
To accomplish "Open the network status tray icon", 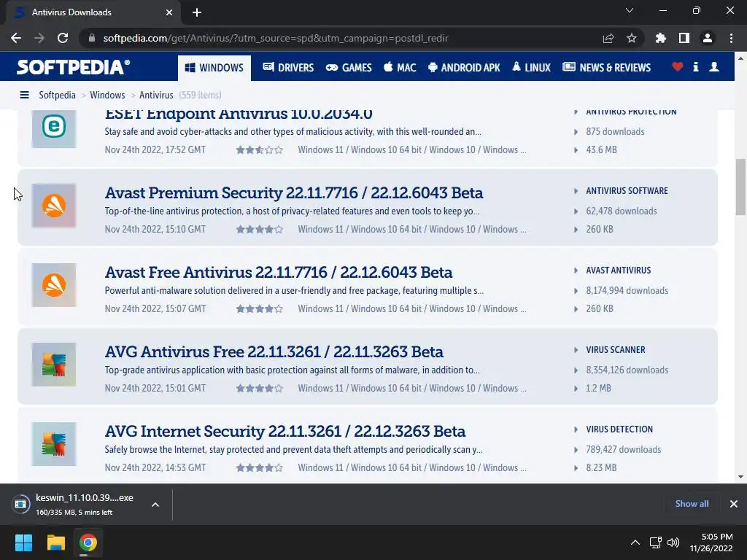I will pyautogui.click(x=655, y=542).
